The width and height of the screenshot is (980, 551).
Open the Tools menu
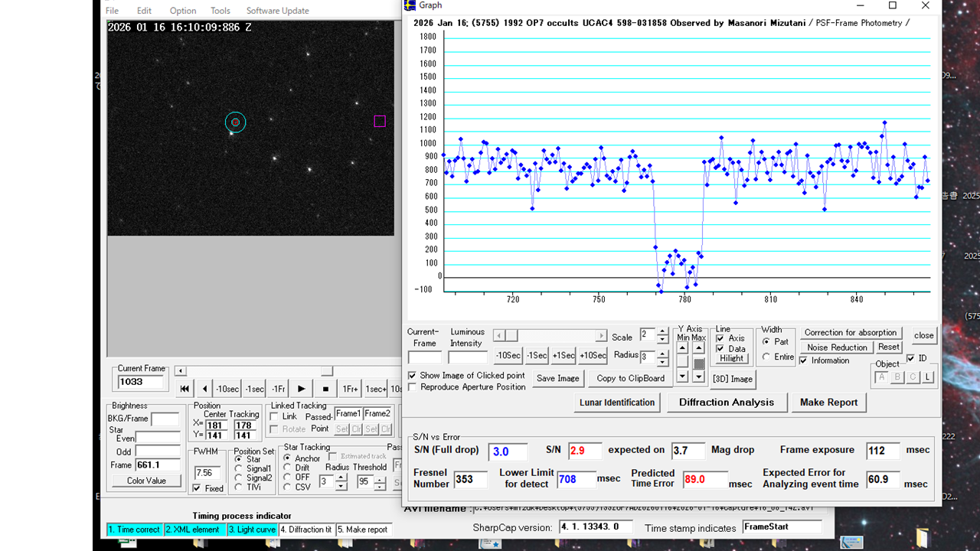tap(220, 11)
